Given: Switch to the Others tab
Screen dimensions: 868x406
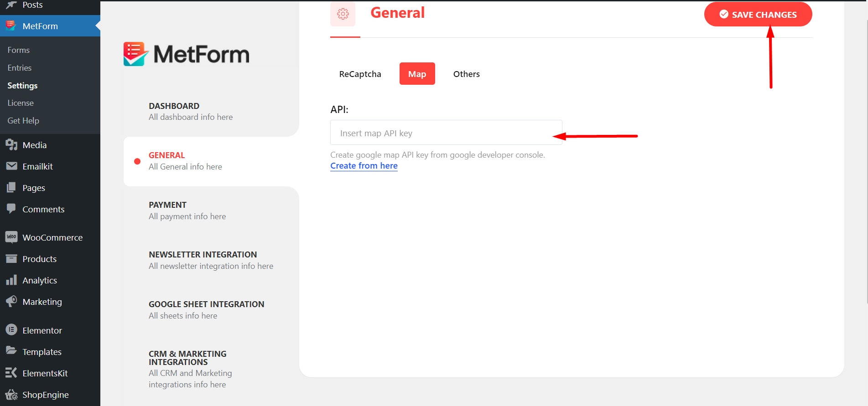Looking at the screenshot, I should tap(466, 74).
